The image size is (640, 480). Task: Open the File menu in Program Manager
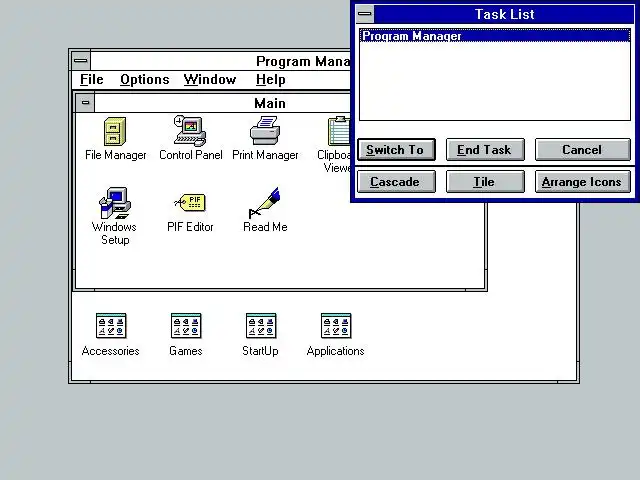[91, 80]
